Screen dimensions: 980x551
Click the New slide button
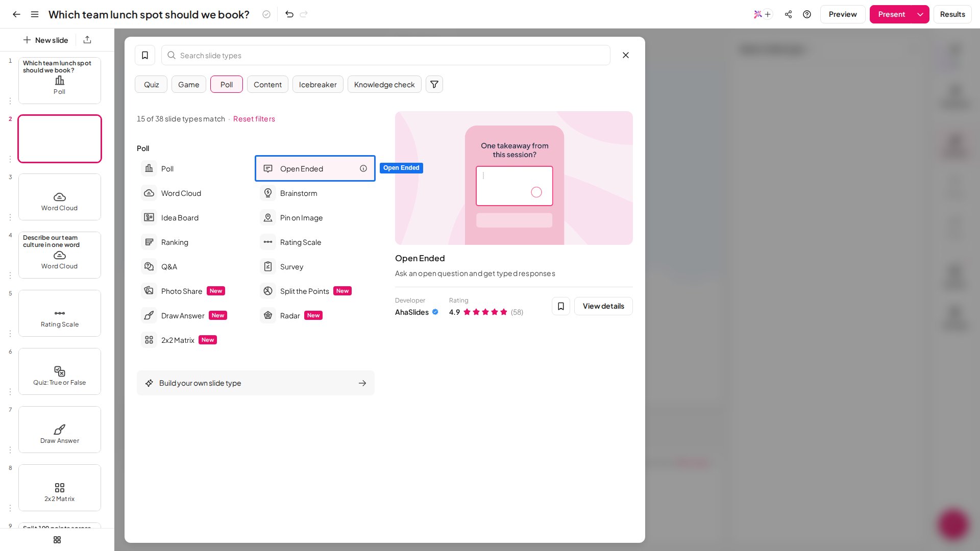[x=45, y=40]
